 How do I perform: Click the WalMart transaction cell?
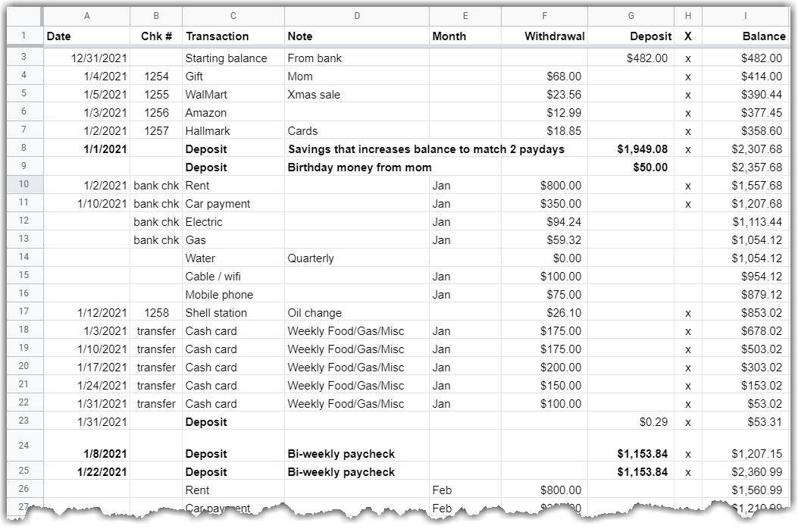(206, 95)
